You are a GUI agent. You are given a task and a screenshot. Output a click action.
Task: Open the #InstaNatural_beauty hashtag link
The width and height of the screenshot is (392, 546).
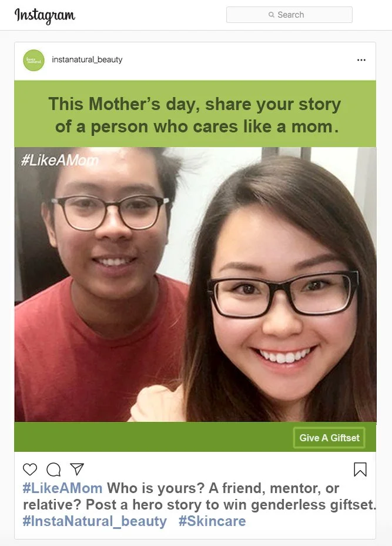pyautogui.click(x=95, y=521)
